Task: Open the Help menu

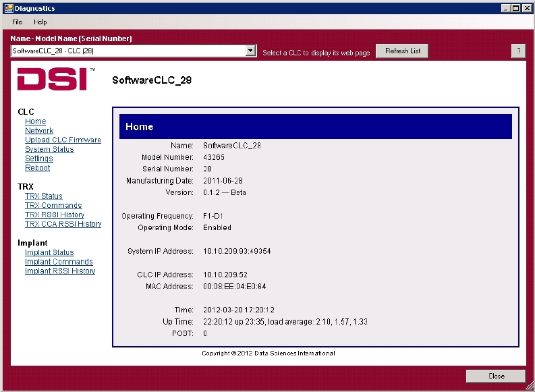Action: tap(40, 22)
